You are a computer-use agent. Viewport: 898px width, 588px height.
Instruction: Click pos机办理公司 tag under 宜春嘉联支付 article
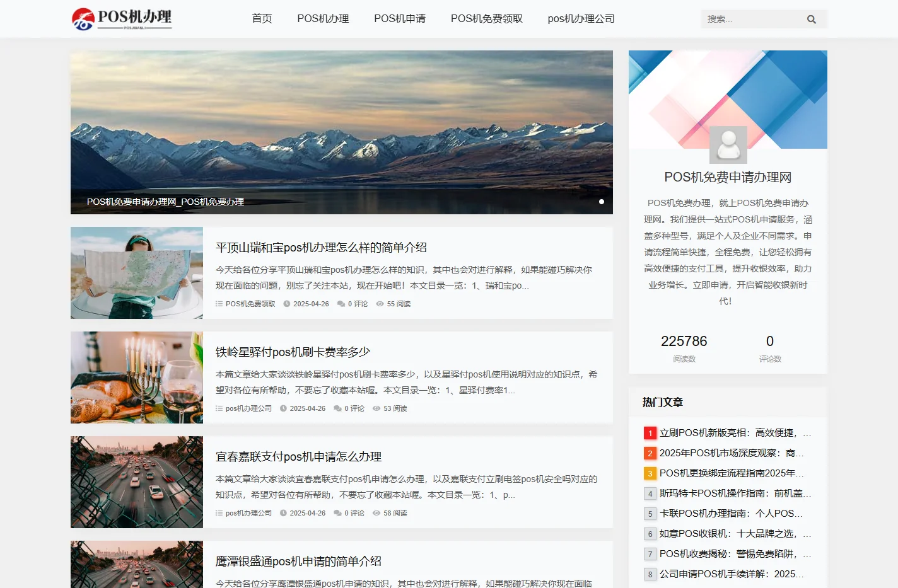[248, 513]
